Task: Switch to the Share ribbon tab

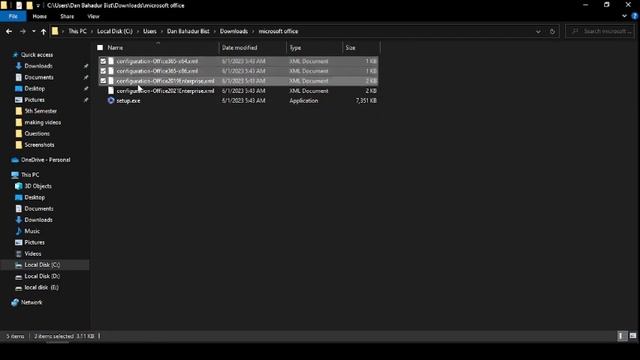Action: 67,16
